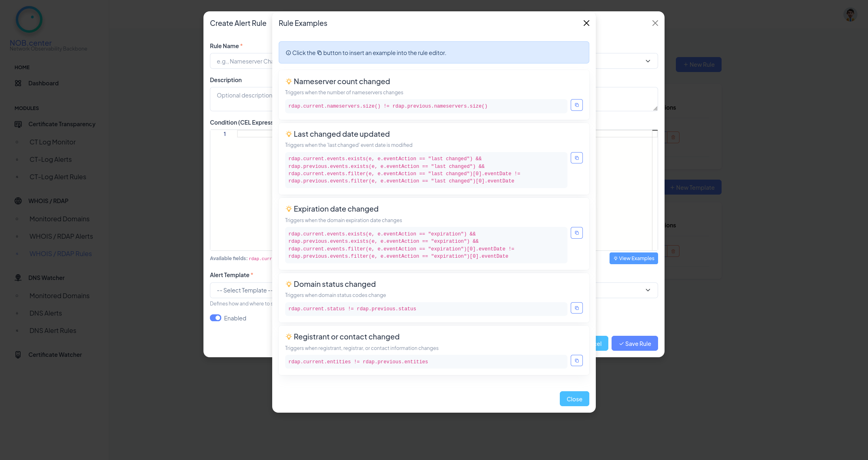This screenshot has height=460, width=868.
Task: Click the Close button in Rule Examples
Action: pyautogui.click(x=574, y=399)
